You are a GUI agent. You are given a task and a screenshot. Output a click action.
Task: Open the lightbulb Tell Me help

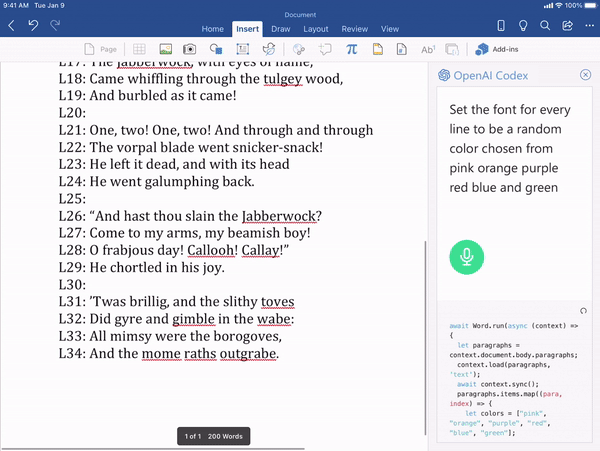pos(522,25)
